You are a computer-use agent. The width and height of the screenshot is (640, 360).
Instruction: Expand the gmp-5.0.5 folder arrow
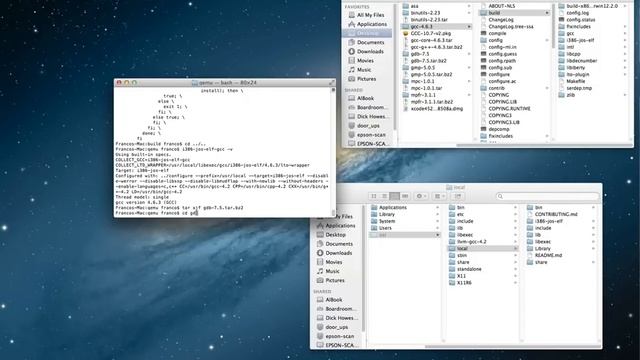point(469,68)
